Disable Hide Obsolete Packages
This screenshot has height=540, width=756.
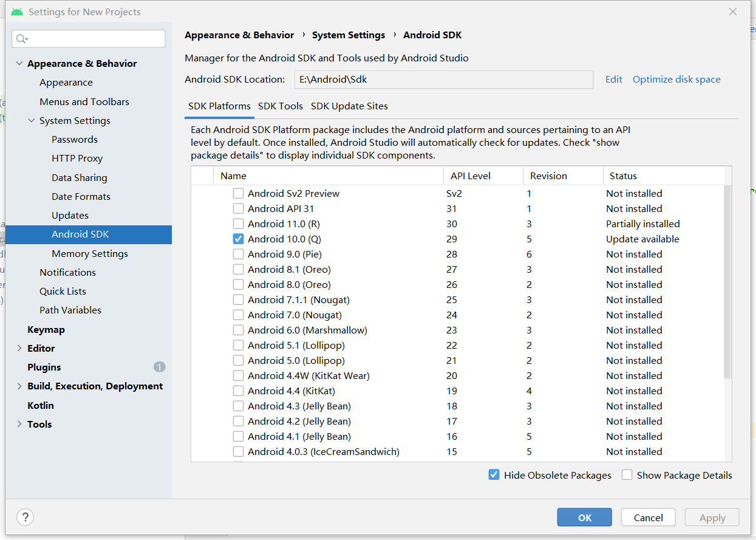[x=494, y=474]
